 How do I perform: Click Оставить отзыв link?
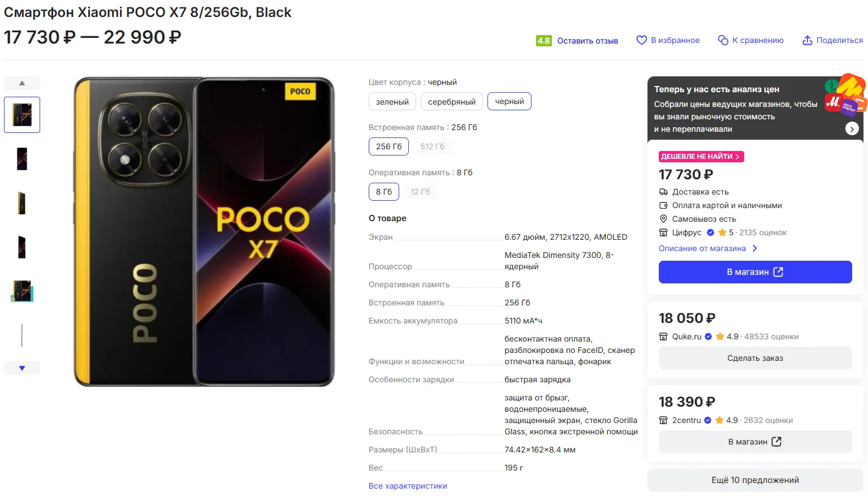tap(587, 41)
